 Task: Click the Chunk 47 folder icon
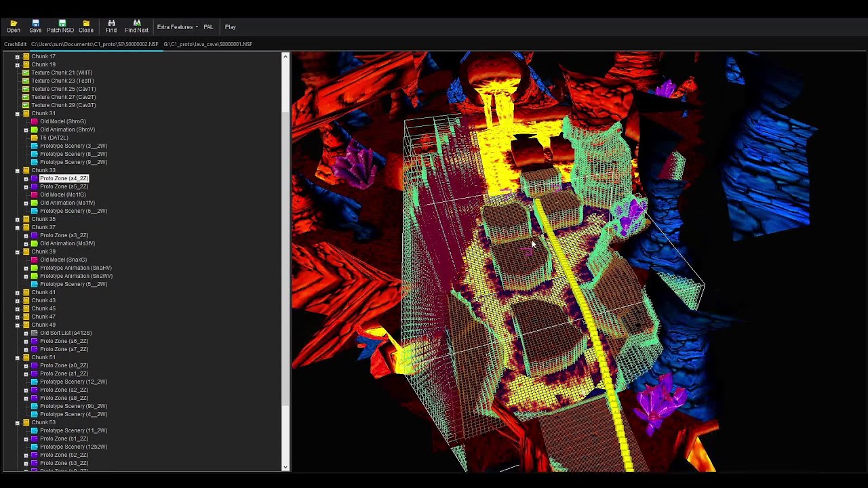26,317
